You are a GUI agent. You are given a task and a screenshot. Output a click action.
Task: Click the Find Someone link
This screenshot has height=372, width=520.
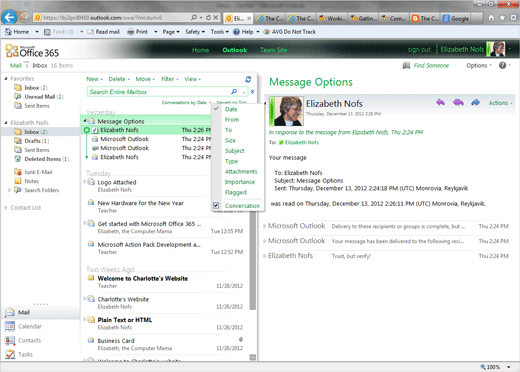pyautogui.click(x=431, y=65)
